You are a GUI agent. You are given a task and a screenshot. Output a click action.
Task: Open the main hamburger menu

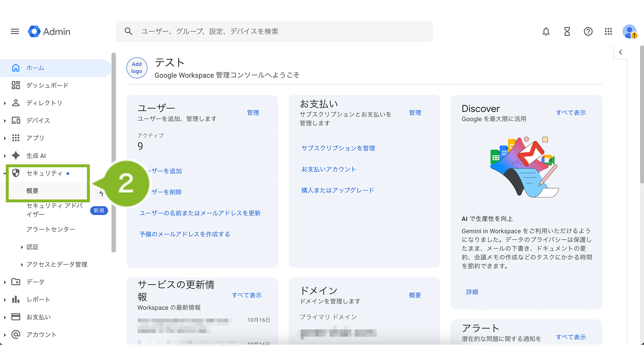coord(15,31)
